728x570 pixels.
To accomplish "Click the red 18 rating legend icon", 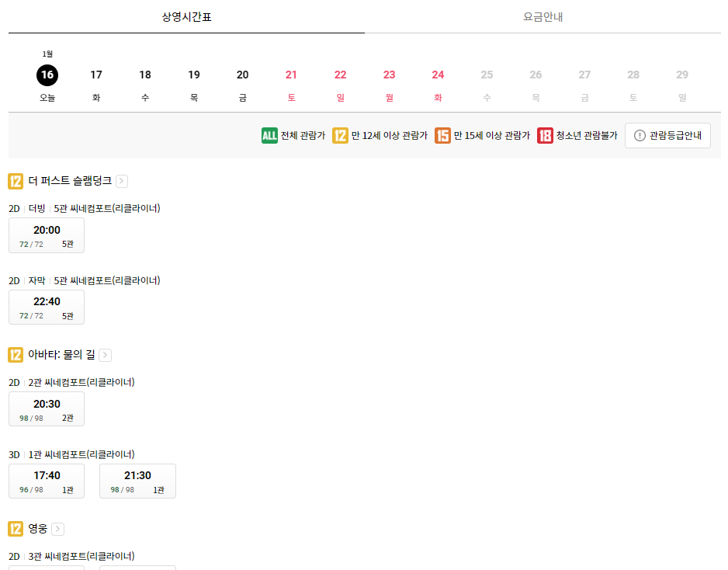I will pos(545,136).
